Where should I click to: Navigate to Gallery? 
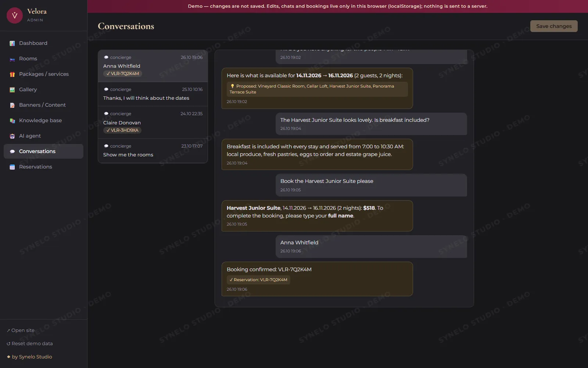click(x=43, y=89)
